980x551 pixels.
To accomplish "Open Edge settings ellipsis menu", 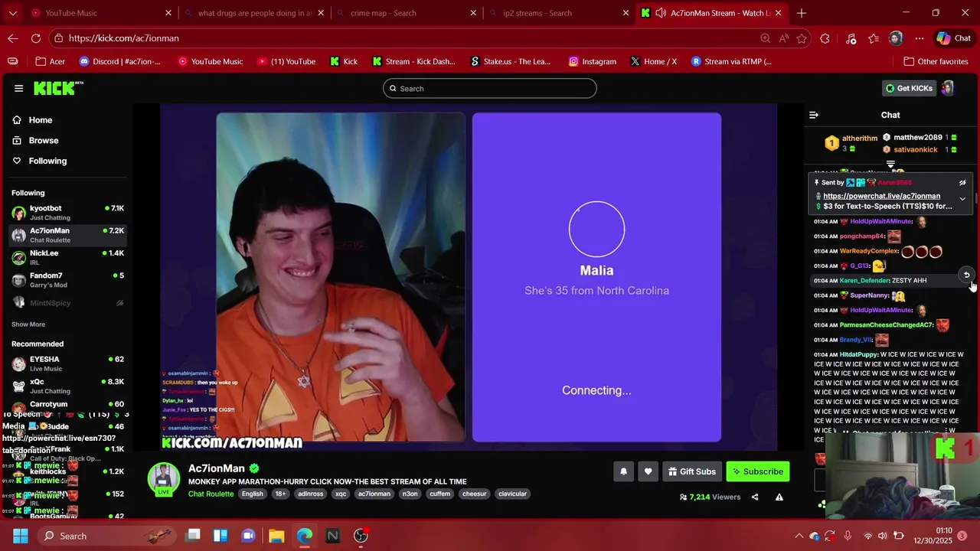I will pyautogui.click(x=918, y=38).
